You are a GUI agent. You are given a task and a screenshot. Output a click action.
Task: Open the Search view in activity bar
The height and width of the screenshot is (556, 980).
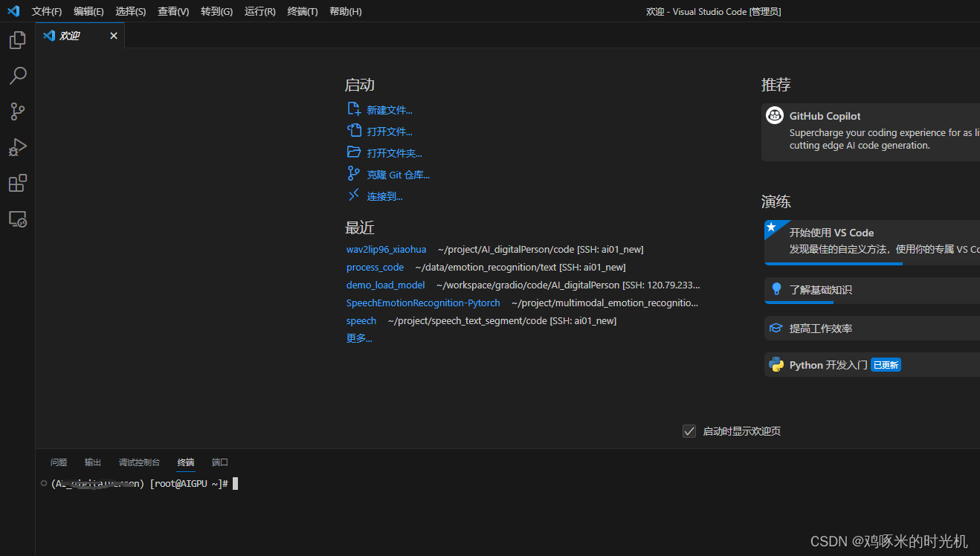pyautogui.click(x=18, y=76)
